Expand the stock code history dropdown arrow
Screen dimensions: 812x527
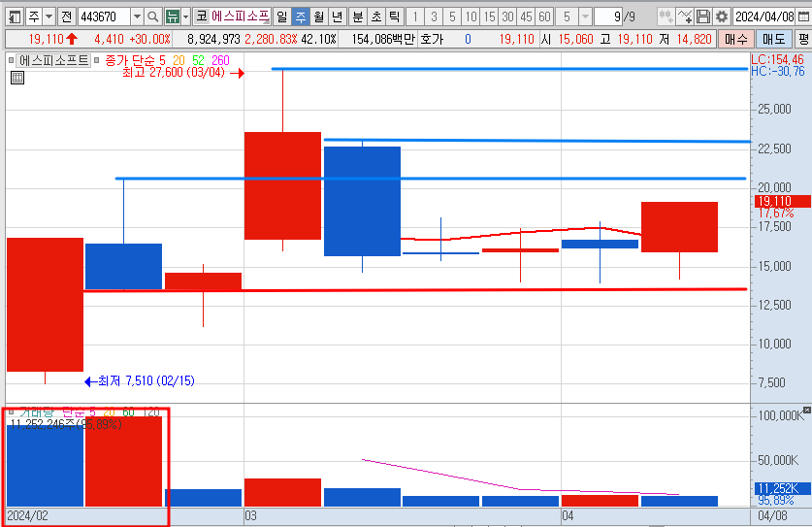(x=137, y=17)
